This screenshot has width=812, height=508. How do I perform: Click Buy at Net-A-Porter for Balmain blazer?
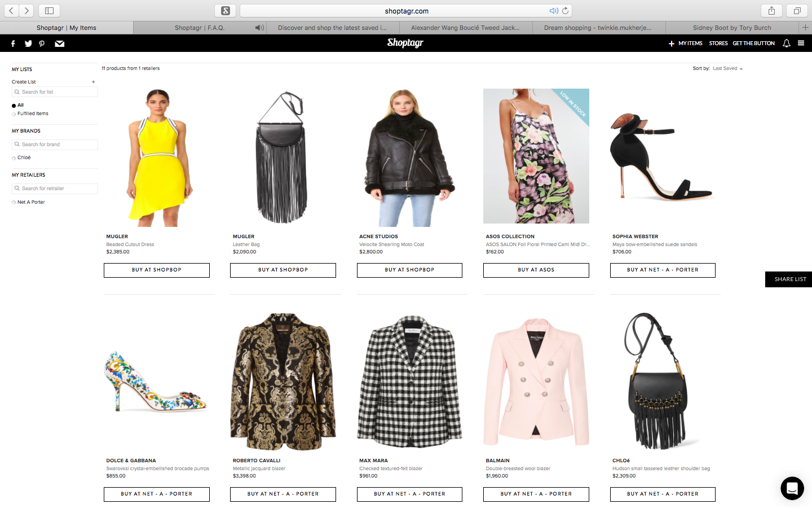[536, 494]
